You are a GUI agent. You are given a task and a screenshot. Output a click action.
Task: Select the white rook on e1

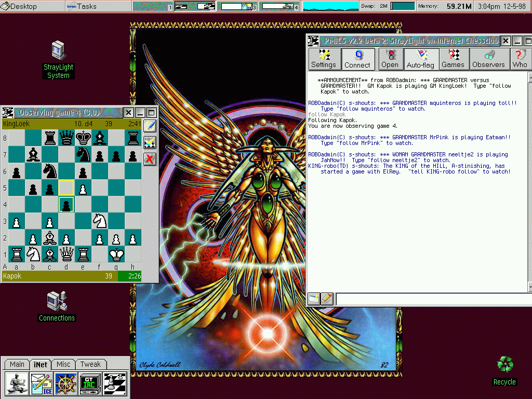[83, 255]
